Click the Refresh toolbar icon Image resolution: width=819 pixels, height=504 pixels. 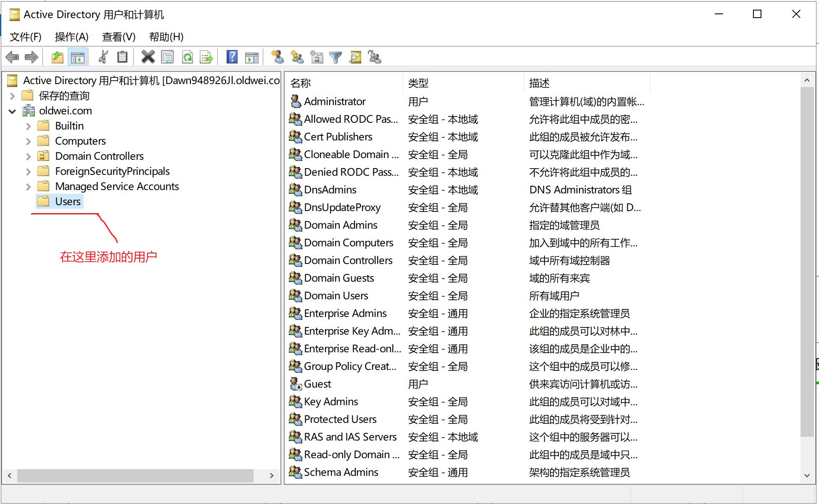pos(188,57)
